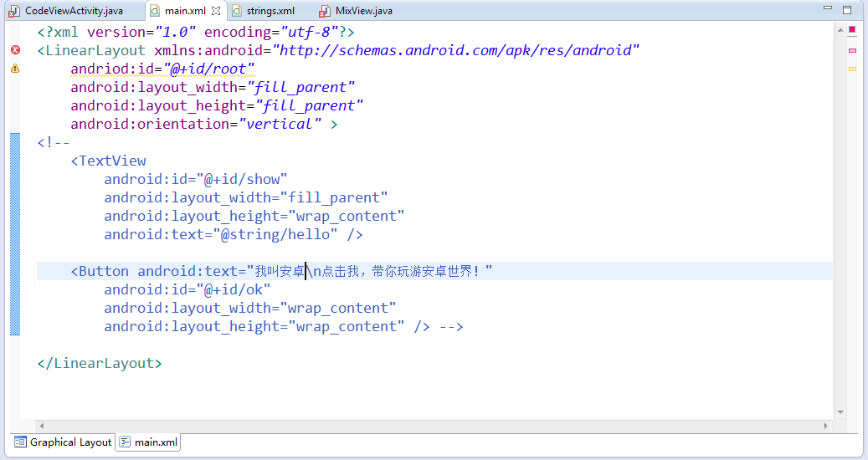The width and height of the screenshot is (868, 460).
Task: Jump to the pink error annotation in overview ruler
Action: (x=852, y=50)
